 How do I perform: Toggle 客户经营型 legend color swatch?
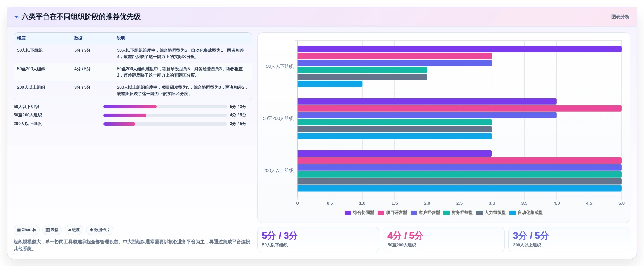(x=413, y=213)
